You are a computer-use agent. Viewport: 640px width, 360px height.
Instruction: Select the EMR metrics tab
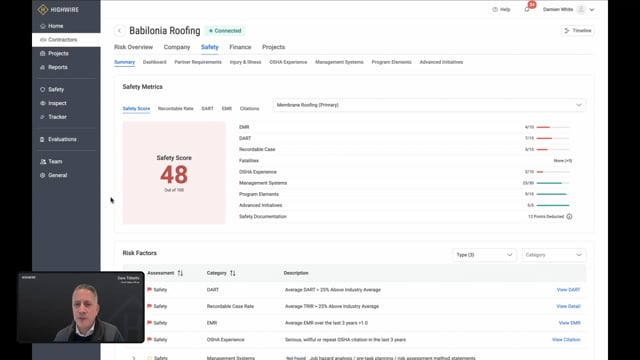227,109
